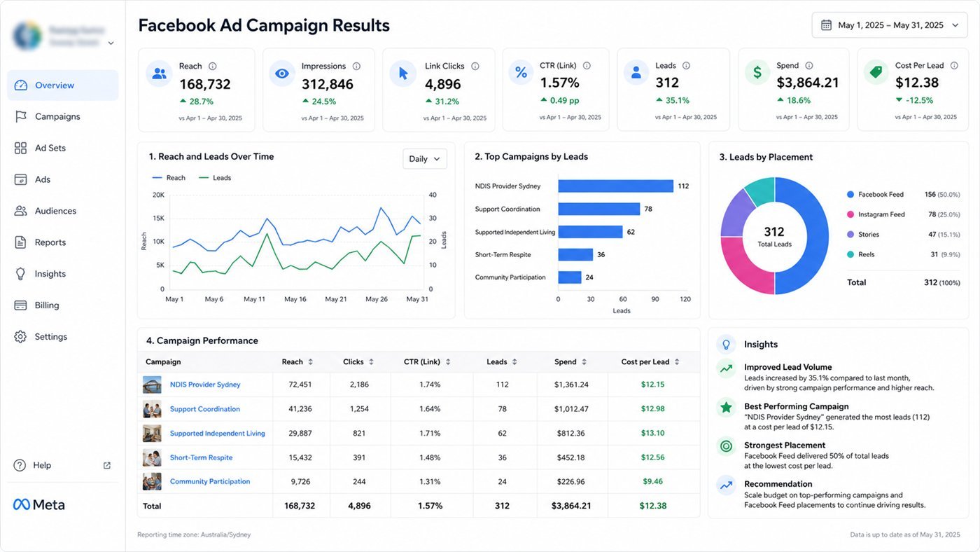Click the Stories purple legend dot
Viewport: 980px width, 552px height.
point(850,235)
